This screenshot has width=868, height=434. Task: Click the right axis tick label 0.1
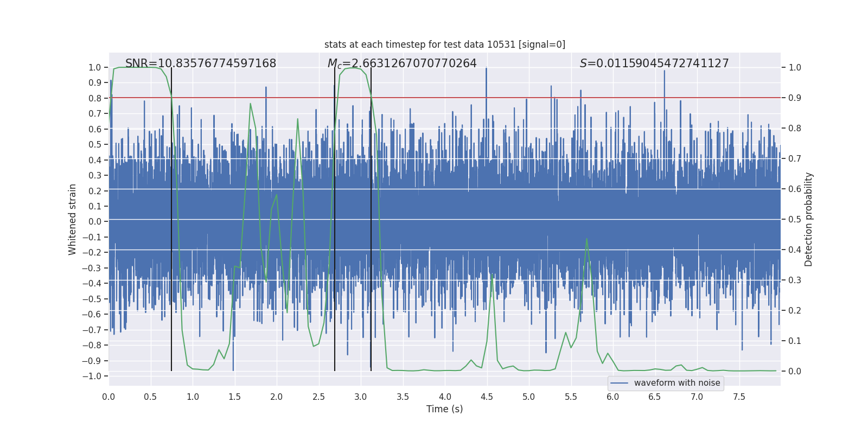click(x=795, y=341)
